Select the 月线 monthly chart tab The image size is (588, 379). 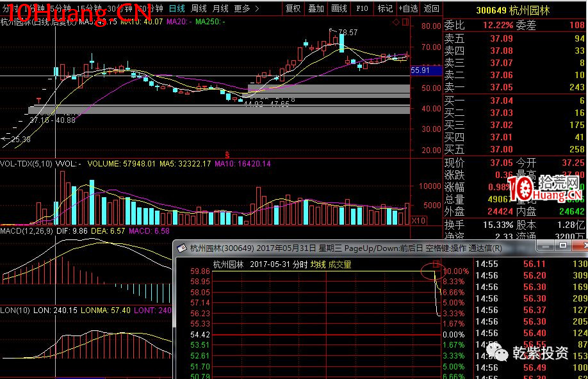220,8
